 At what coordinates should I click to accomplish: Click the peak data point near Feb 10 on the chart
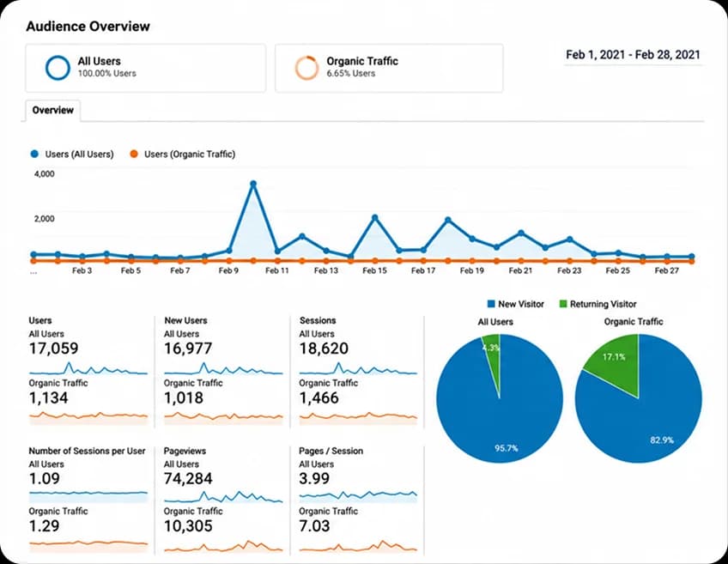click(253, 184)
